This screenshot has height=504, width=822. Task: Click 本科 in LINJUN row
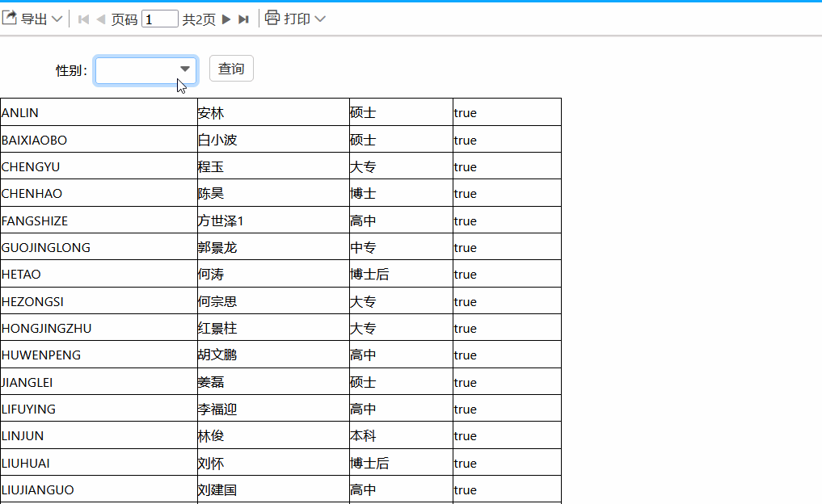(363, 435)
